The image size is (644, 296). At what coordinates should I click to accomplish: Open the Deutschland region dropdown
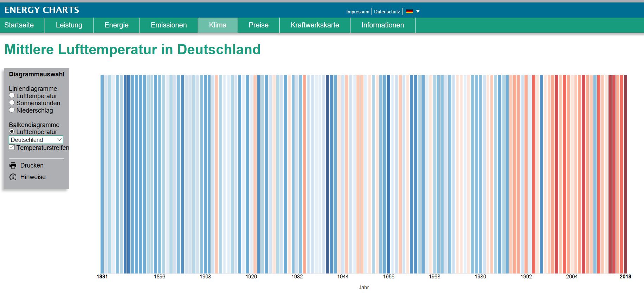click(x=36, y=140)
